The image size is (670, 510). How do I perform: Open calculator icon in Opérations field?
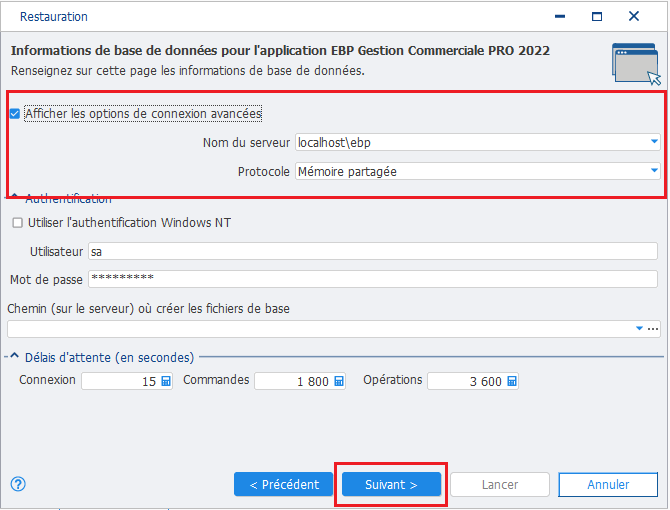pos(511,381)
